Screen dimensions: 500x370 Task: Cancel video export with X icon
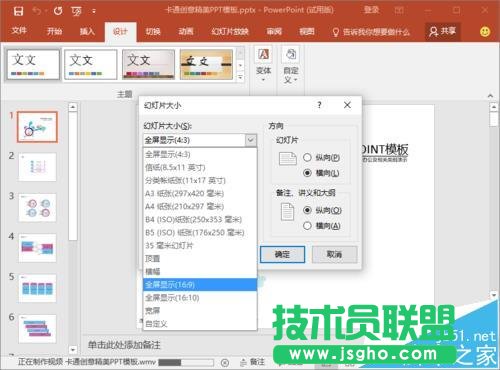click(x=225, y=363)
